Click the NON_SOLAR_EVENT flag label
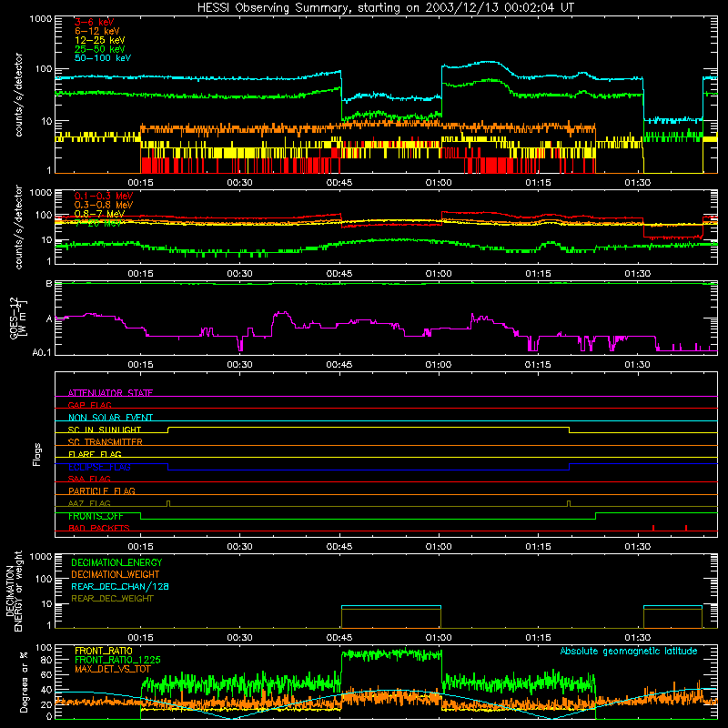 coord(110,418)
